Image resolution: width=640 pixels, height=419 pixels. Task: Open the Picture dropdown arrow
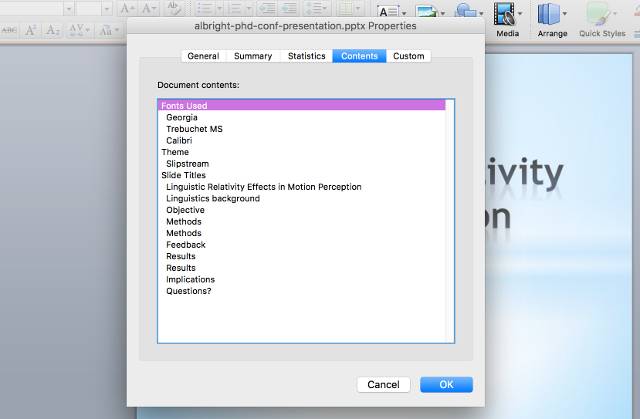(x=442, y=13)
